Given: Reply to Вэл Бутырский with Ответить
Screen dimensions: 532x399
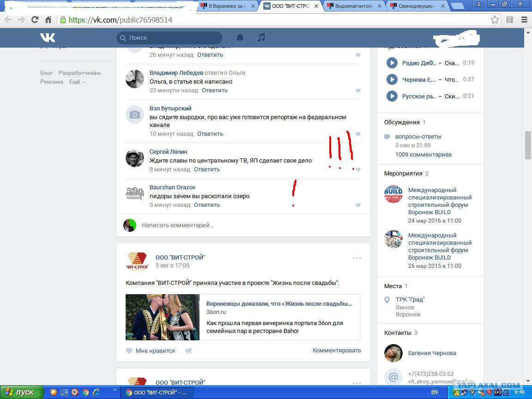Looking at the screenshot, I should pos(210,134).
